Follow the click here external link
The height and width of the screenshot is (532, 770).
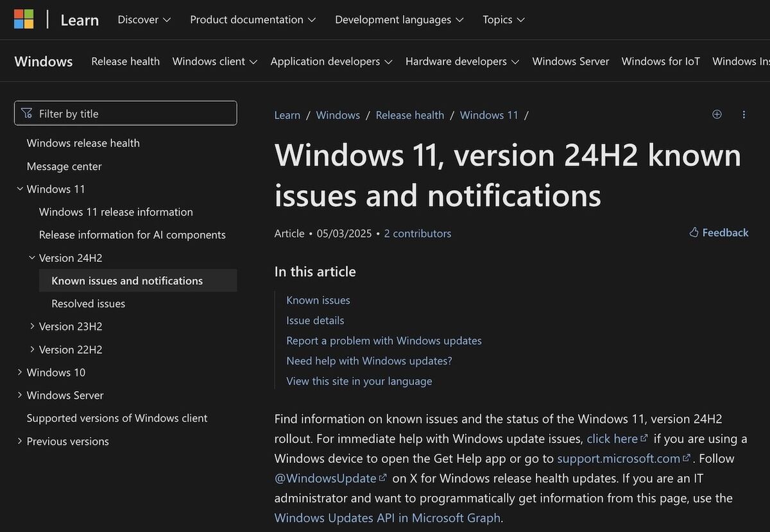(617, 438)
